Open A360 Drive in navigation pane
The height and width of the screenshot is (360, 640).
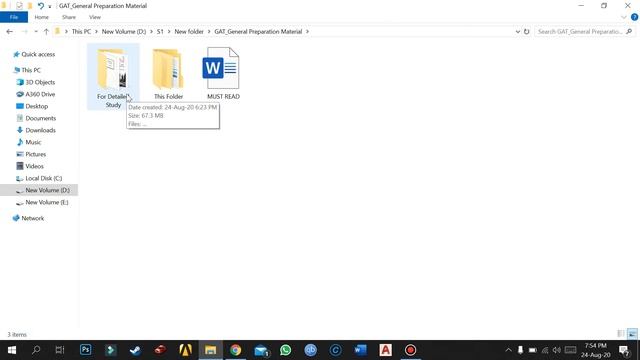pyautogui.click(x=40, y=94)
